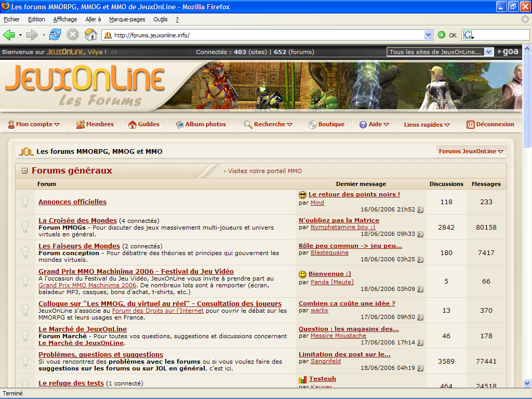Log out with Déconnexion
Image resolution: width=532 pixels, height=399 pixels.
tap(490, 125)
